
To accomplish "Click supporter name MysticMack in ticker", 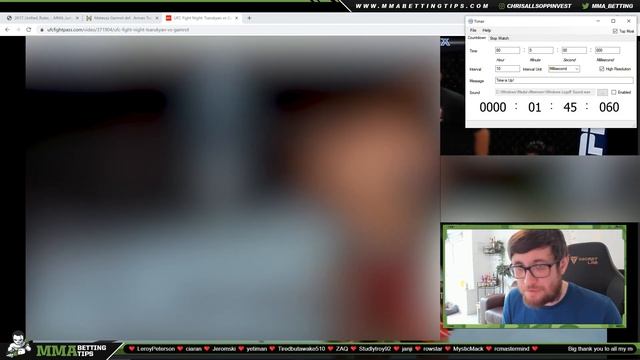I will click(x=468, y=349).
